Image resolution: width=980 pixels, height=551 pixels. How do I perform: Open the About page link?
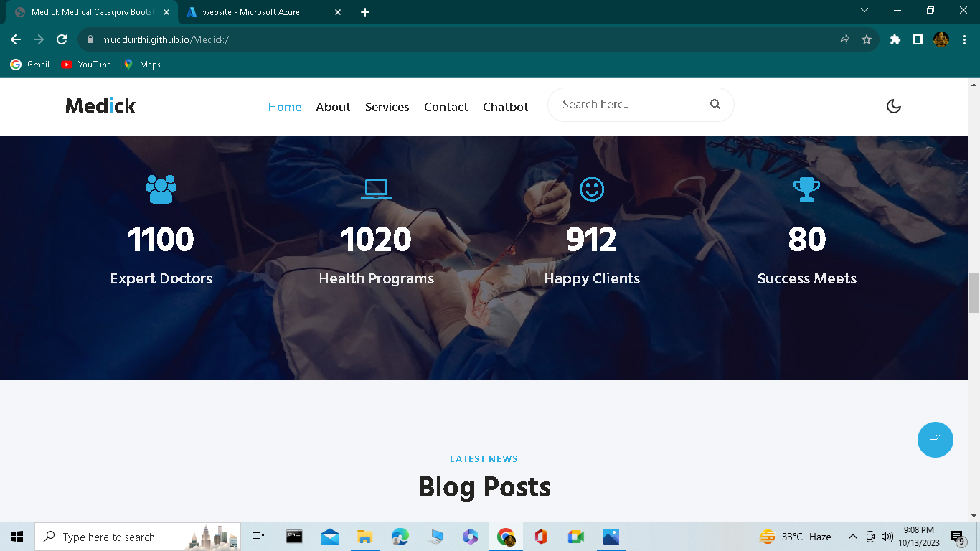(x=333, y=107)
